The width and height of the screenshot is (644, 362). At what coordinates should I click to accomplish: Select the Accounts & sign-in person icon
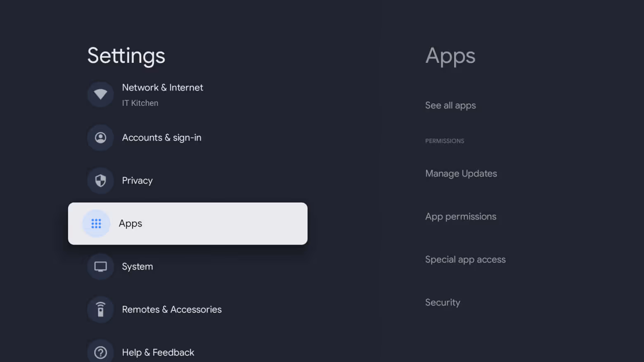(100, 137)
